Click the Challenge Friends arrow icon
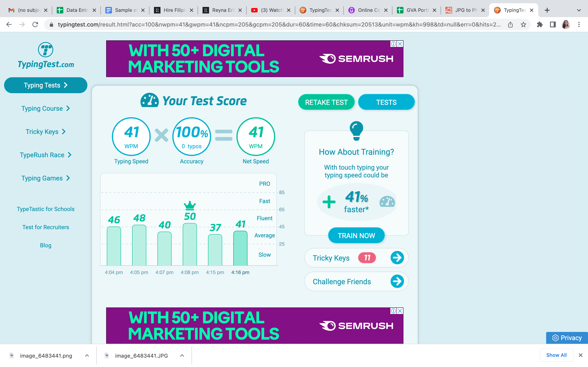Viewport: 588px width, 367px height. pyautogui.click(x=397, y=281)
